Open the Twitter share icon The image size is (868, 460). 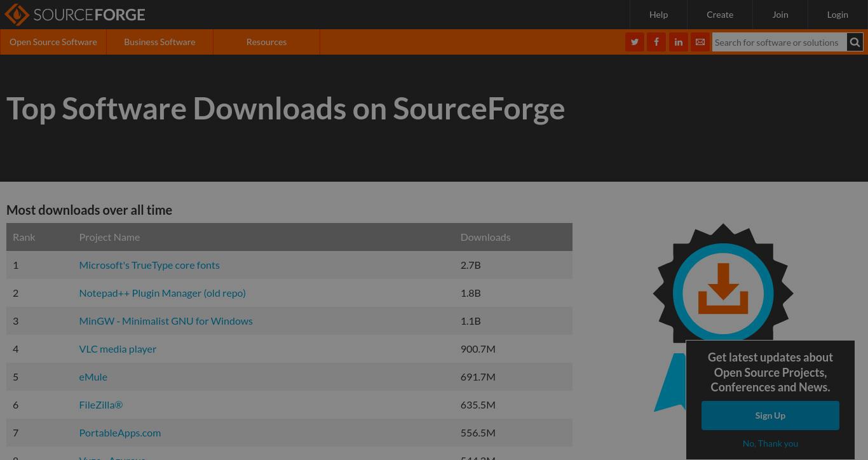(634, 42)
